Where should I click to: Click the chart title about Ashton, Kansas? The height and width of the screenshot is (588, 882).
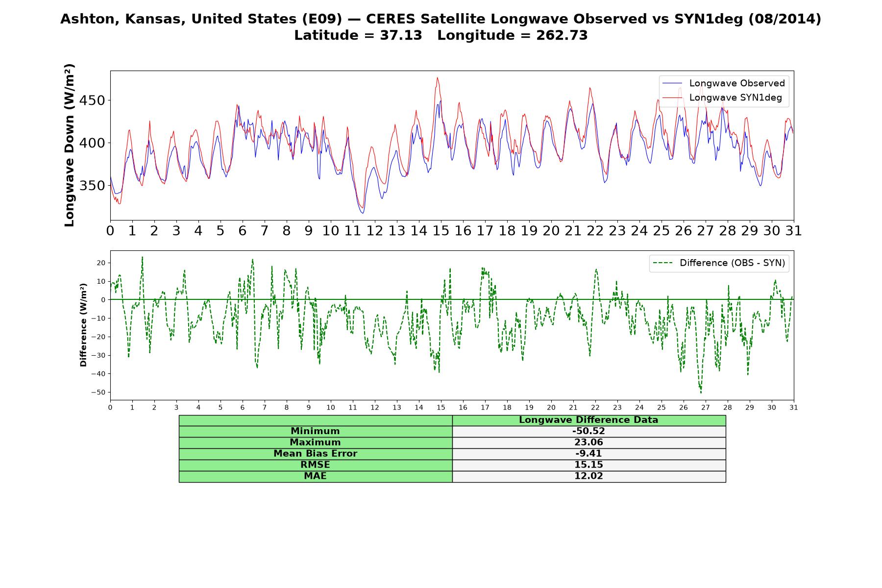(441, 27)
